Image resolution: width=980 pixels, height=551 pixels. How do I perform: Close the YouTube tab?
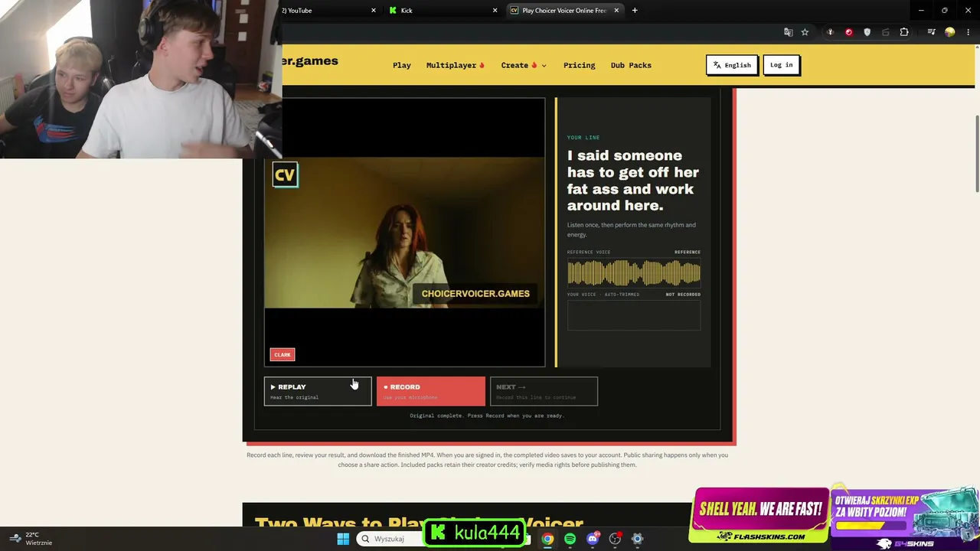tap(374, 11)
